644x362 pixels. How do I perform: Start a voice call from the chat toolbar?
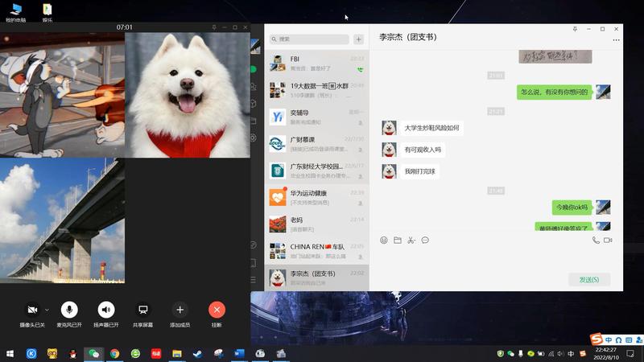[x=596, y=240]
